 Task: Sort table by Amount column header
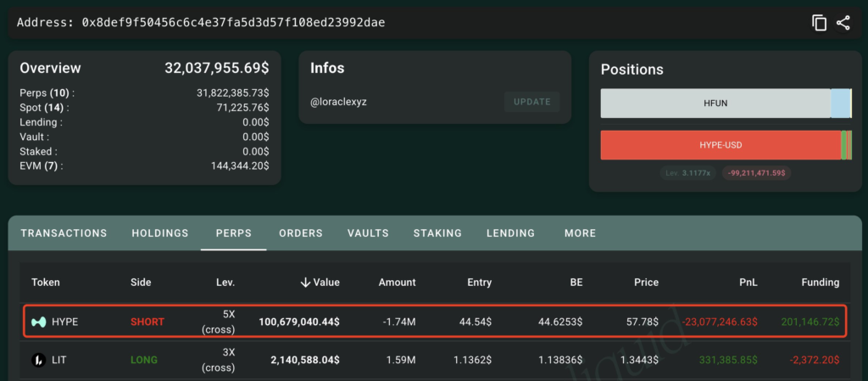click(397, 283)
